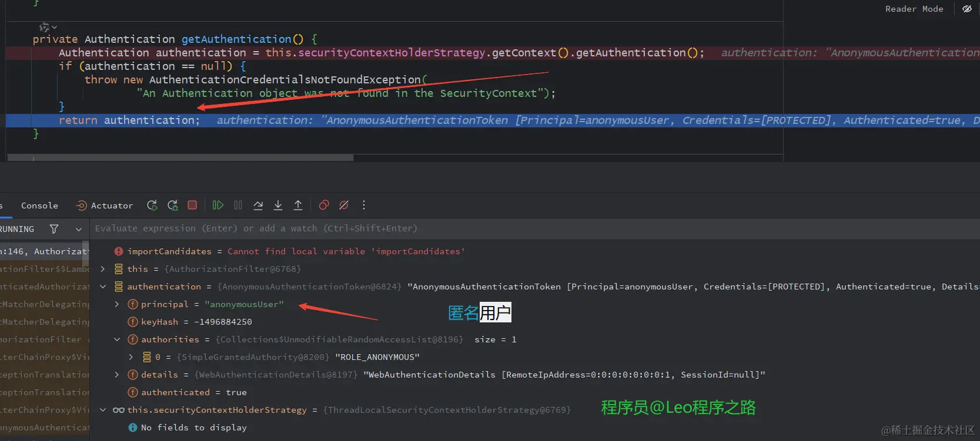Open the threads filter icon
The height and width of the screenshot is (441, 980).
tap(54, 229)
